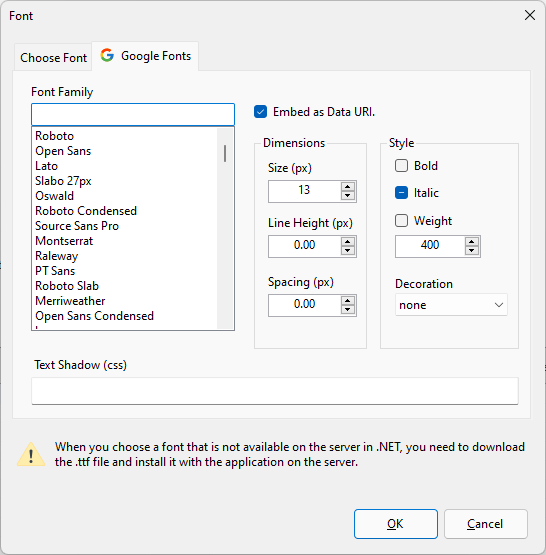
Task: Select Open Sans Condensed font
Action: (x=94, y=316)
